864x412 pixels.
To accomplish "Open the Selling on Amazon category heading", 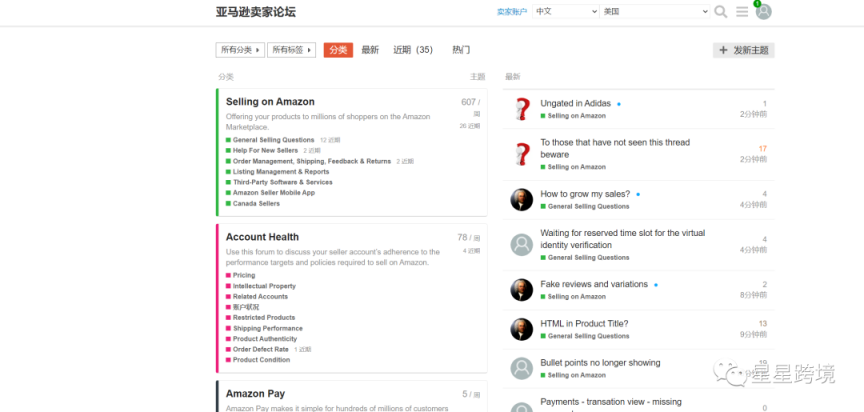I will [270, 102].
